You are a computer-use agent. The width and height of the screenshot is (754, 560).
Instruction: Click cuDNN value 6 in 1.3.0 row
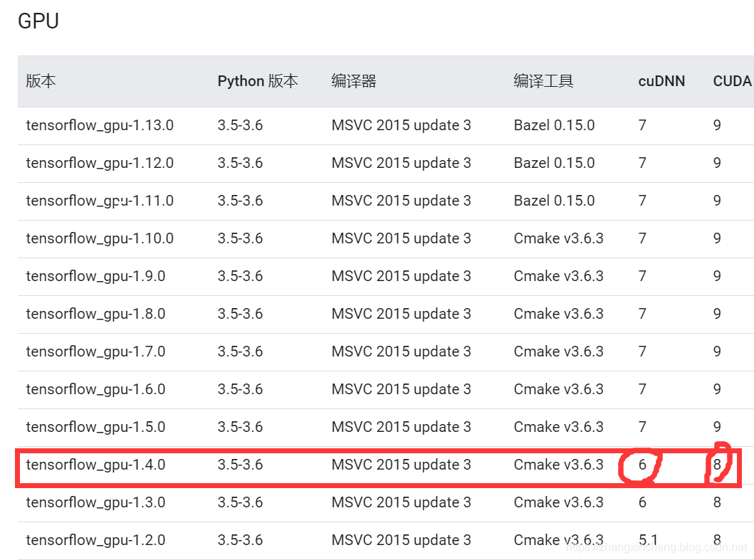642,503
